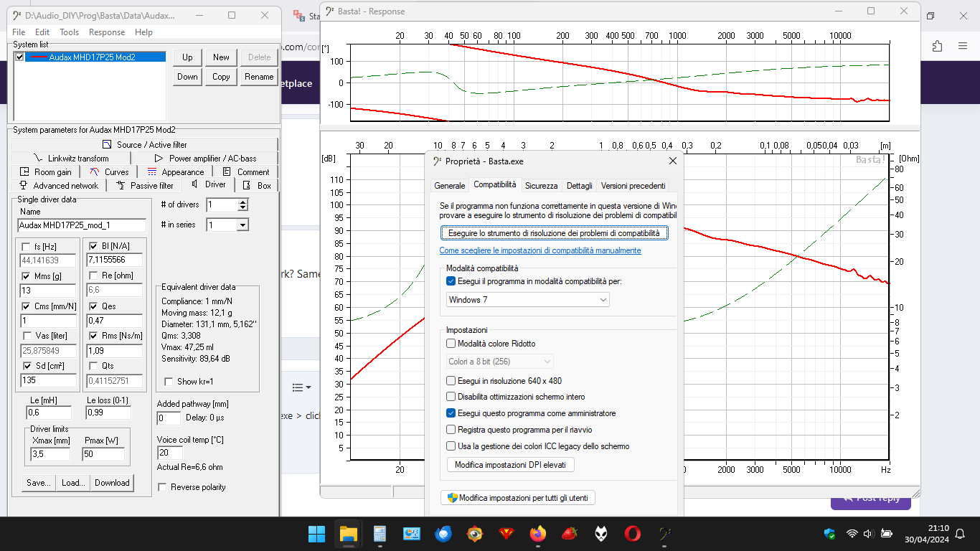Click Modifica impostazioni DPI elevati

[510, 465]
